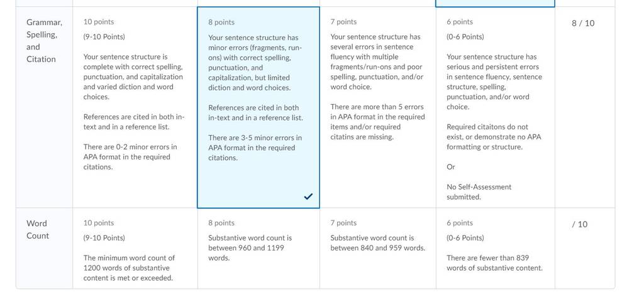Choose the 6 points Word Count level
Viewport: 644px width, 297px height.
(x=496, y=248)
